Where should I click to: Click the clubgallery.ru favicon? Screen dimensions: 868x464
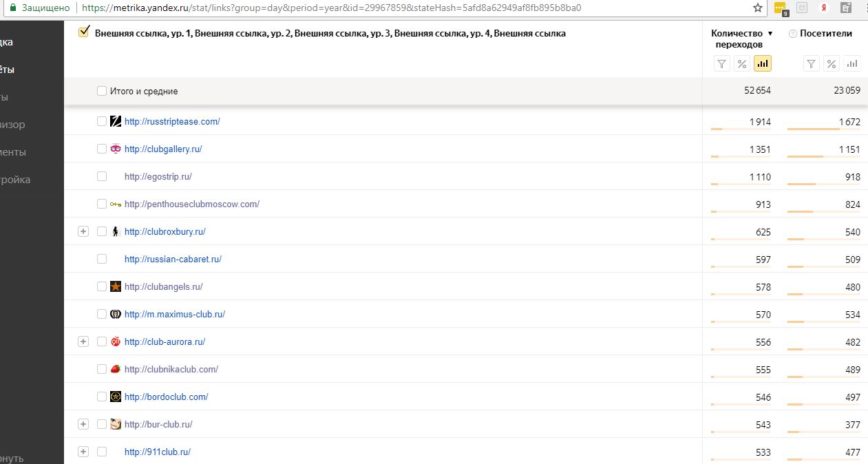pyautogui.click(x=116, y=149)
